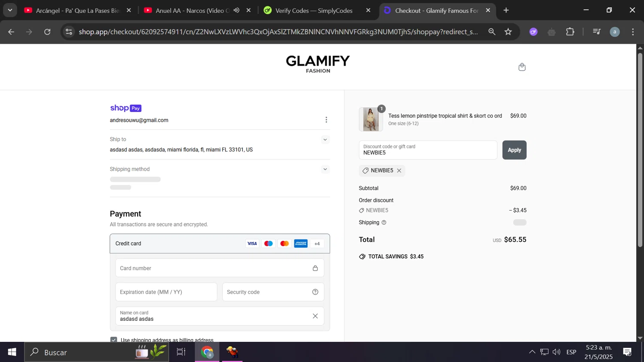Open shipping info help icon
Screen dimensions: 644x362
(384, 223)
